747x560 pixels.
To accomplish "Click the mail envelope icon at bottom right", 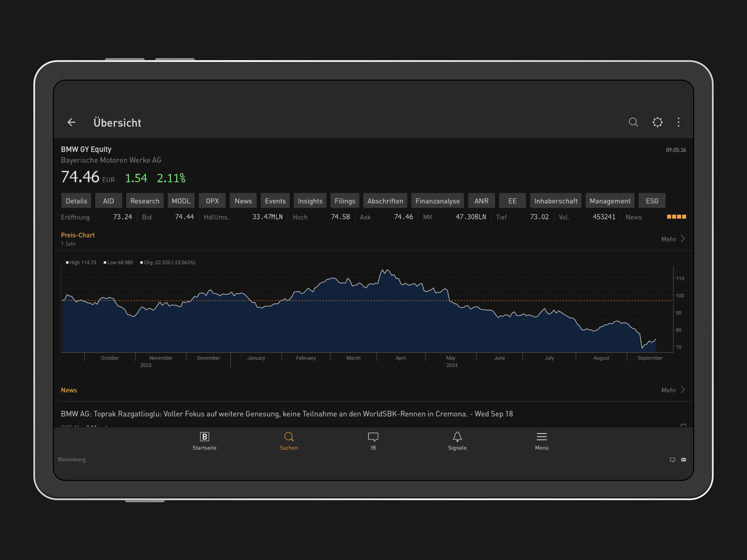I will [x=684, y=459].
